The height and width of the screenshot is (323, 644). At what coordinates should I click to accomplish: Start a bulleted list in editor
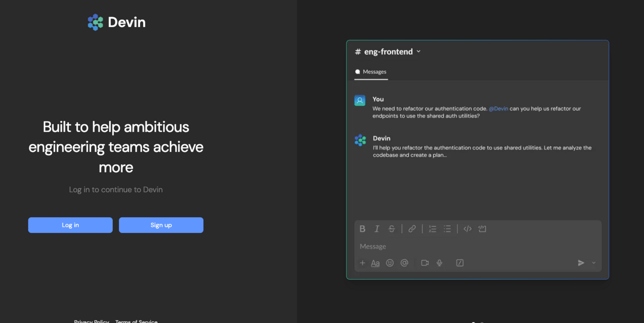(x=447, y=229)
